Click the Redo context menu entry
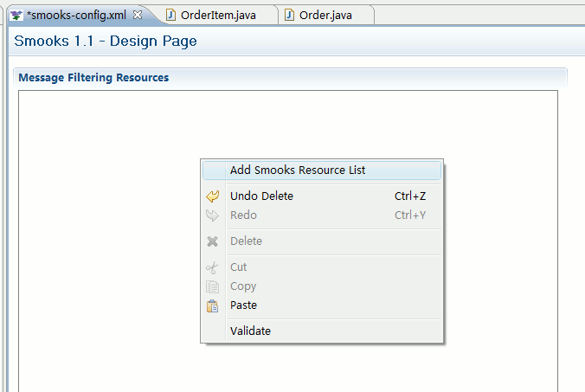The width and height of the screenshot is (585, 392). pyautogui.click(x=322, y=215)
